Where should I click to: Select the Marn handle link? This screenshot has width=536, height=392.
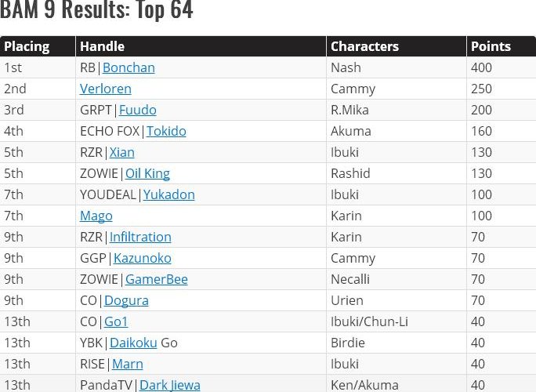coord(127,364)
